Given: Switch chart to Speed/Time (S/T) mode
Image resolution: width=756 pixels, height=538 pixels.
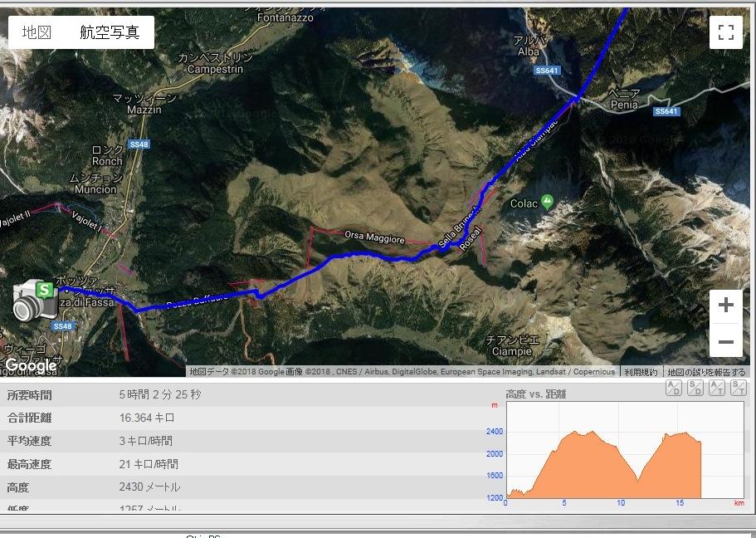Looking at the screenshot, I should [x=739, y=388].
